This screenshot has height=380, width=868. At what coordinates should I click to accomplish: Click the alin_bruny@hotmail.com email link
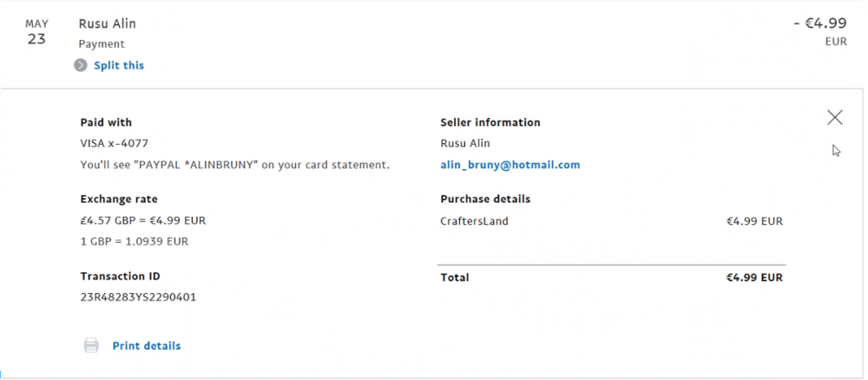(510, 165)
